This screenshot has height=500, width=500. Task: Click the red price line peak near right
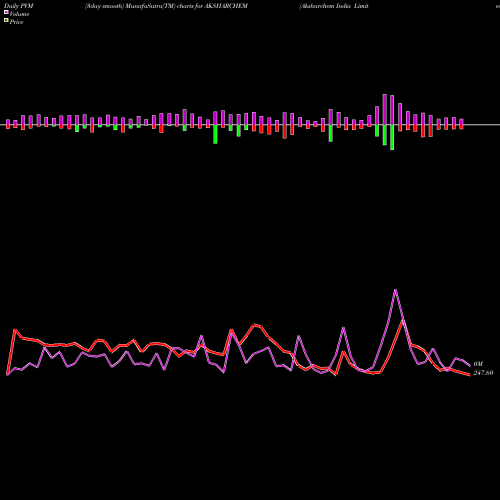403,320
